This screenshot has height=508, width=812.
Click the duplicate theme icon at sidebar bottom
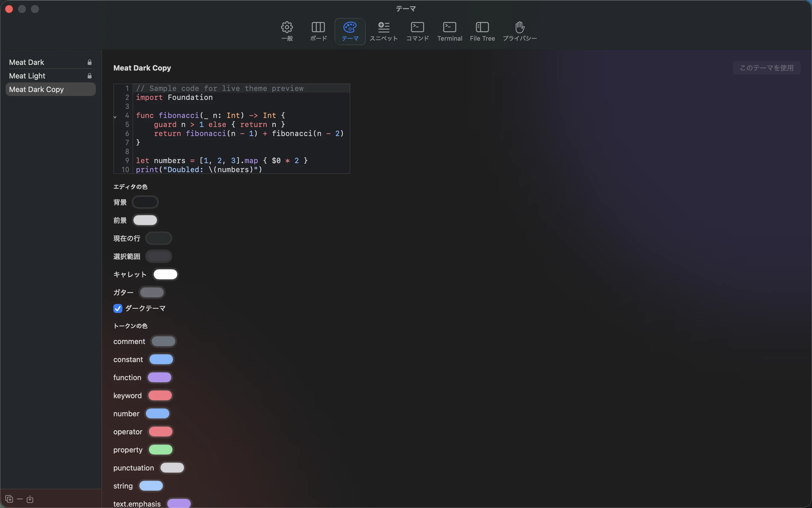coord(9,499)
